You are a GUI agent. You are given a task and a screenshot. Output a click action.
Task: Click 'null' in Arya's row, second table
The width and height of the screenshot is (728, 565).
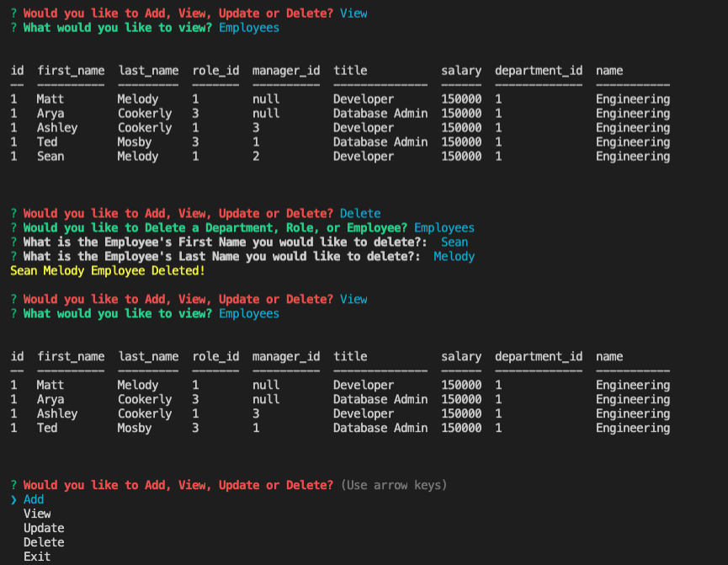pos(266,399)
